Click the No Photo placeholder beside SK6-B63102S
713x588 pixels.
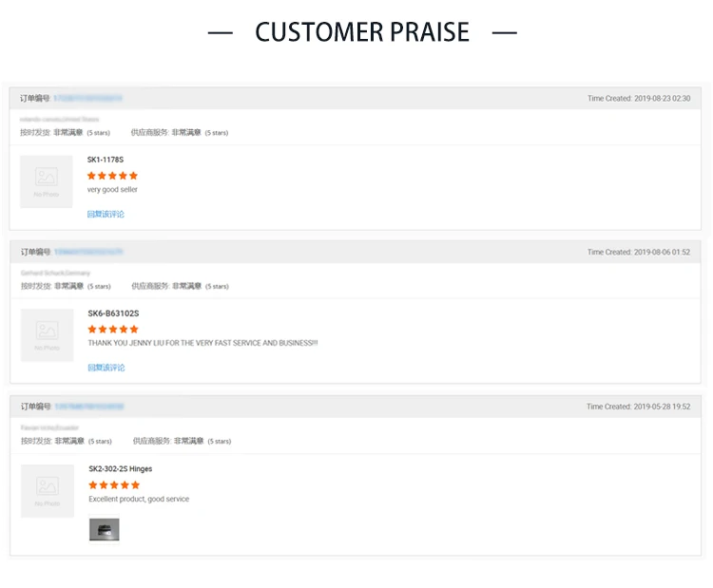47,335
